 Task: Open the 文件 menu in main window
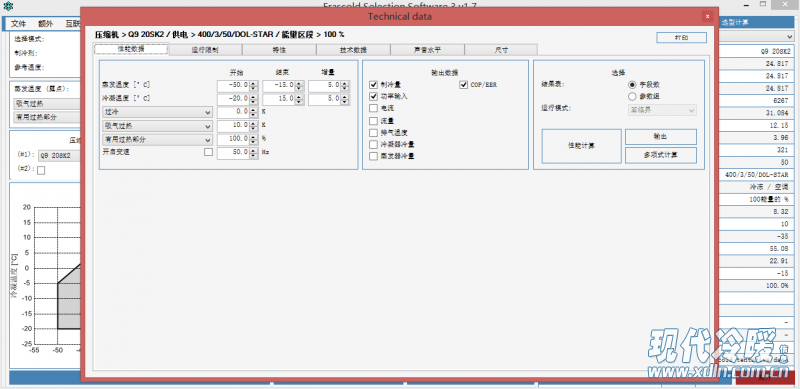(x=18, y=23)
